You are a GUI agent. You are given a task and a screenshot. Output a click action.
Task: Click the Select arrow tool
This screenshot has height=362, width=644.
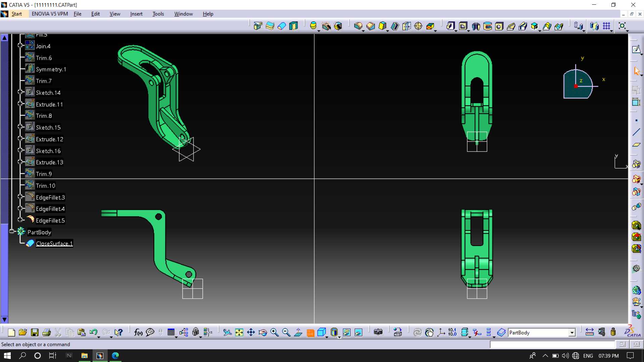636,71
